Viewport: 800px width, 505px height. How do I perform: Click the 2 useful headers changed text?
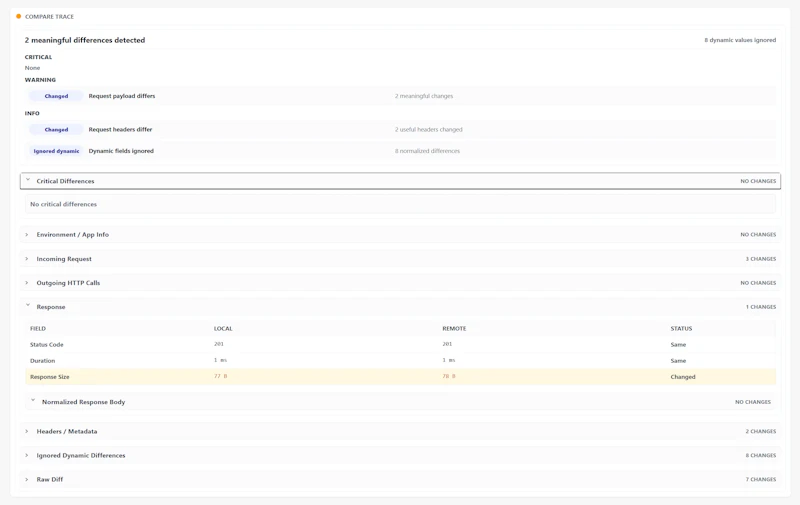(429, 130)
